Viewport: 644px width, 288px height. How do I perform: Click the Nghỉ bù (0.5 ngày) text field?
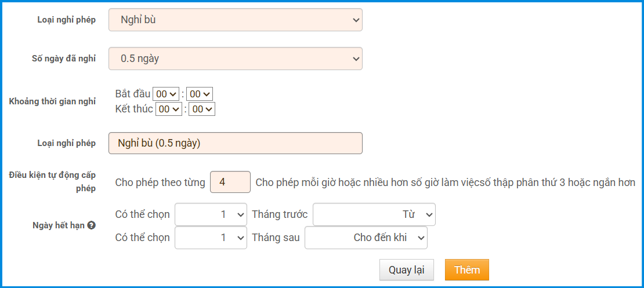coord(235,144)
